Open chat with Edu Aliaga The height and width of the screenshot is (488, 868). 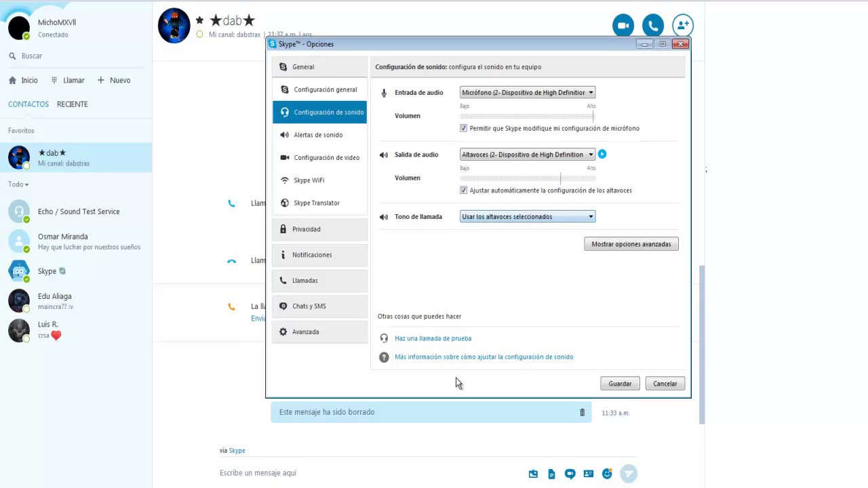coord(76,301)
